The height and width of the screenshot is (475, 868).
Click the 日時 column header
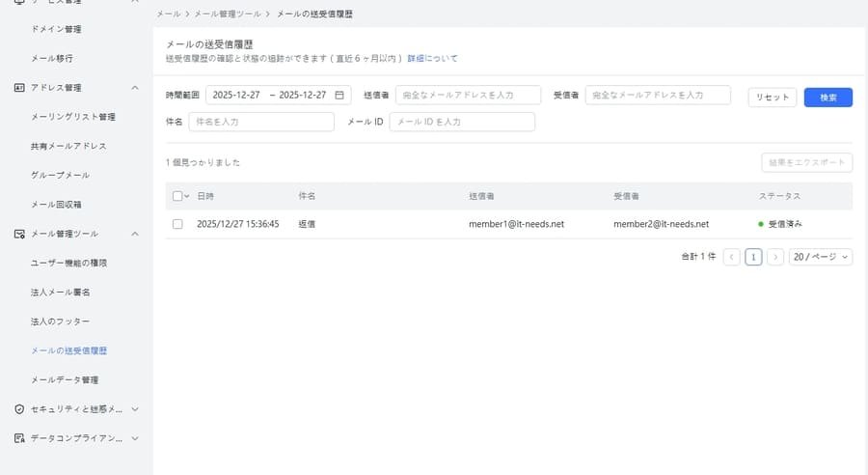pyautogui.click(x=205, y=196)
